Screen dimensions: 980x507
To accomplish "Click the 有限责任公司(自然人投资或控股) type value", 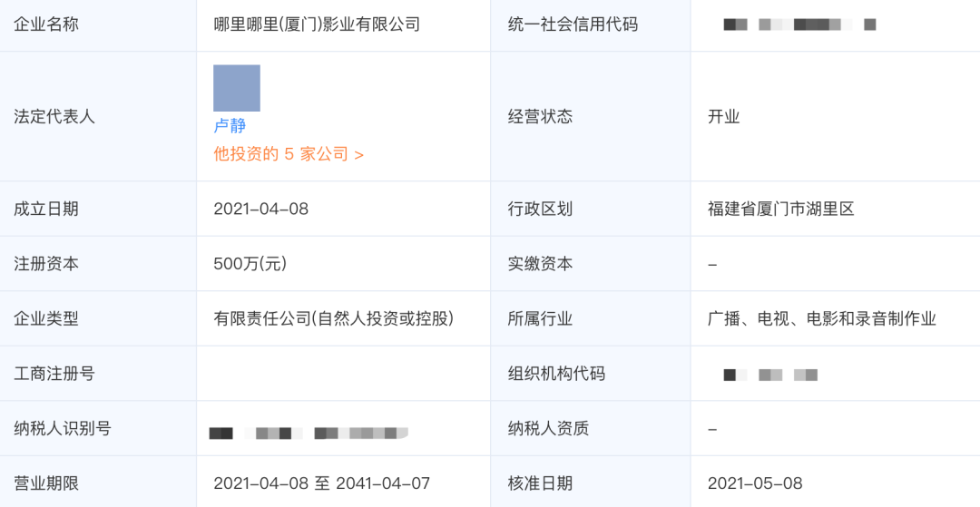I will pos(334,318).
